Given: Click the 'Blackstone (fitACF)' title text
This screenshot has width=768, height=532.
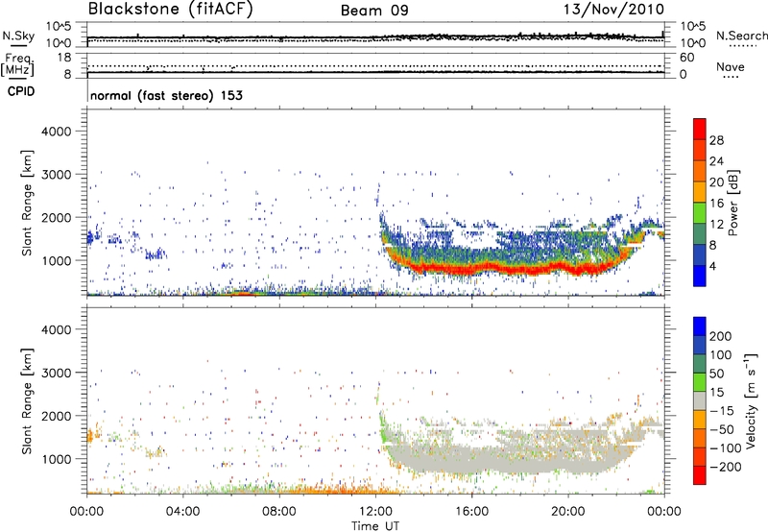Looking at the screenshot, I should [x=171, y=9].
